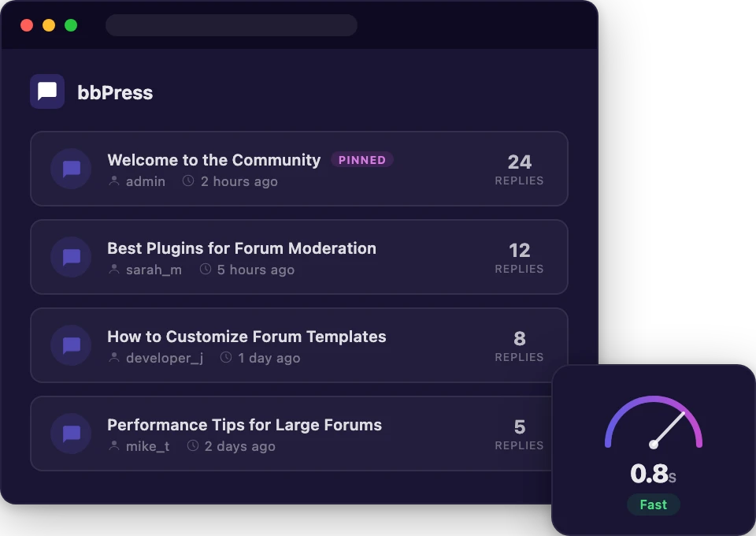Click the 24 REPLIES count
The image size is (756, 536).
click(x=519, y=169)
